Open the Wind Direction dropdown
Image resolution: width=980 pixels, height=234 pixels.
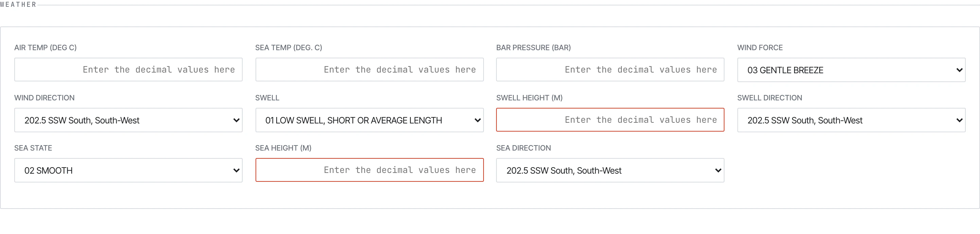128,120
